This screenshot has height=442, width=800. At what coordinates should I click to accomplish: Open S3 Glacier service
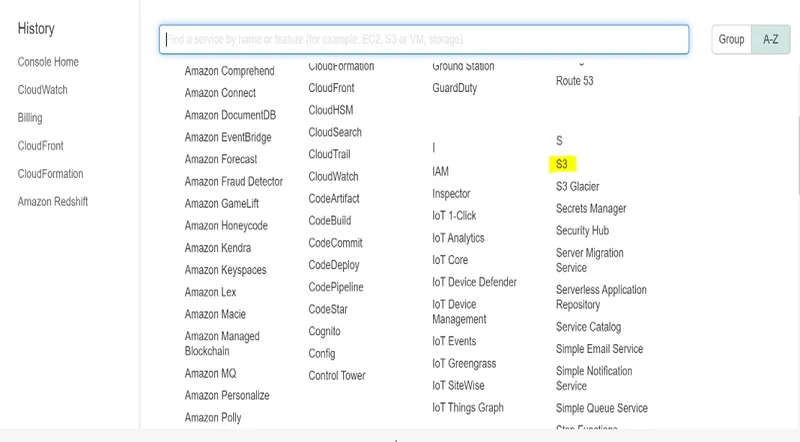pyautogui.click(x=578, y=186)
